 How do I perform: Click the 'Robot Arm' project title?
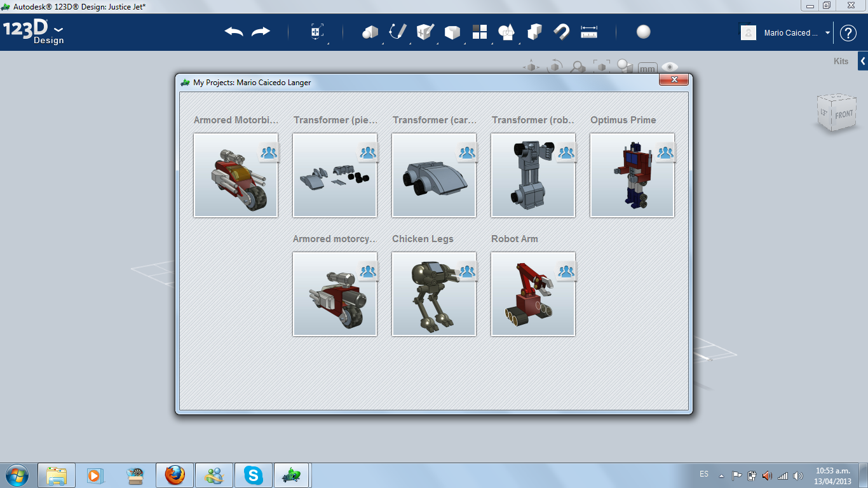pyautogui.click(x=515, y=239)
